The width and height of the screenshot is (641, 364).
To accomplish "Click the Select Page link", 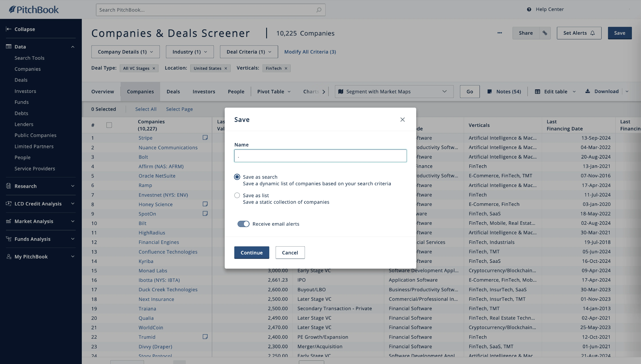I will pos(179,109).
